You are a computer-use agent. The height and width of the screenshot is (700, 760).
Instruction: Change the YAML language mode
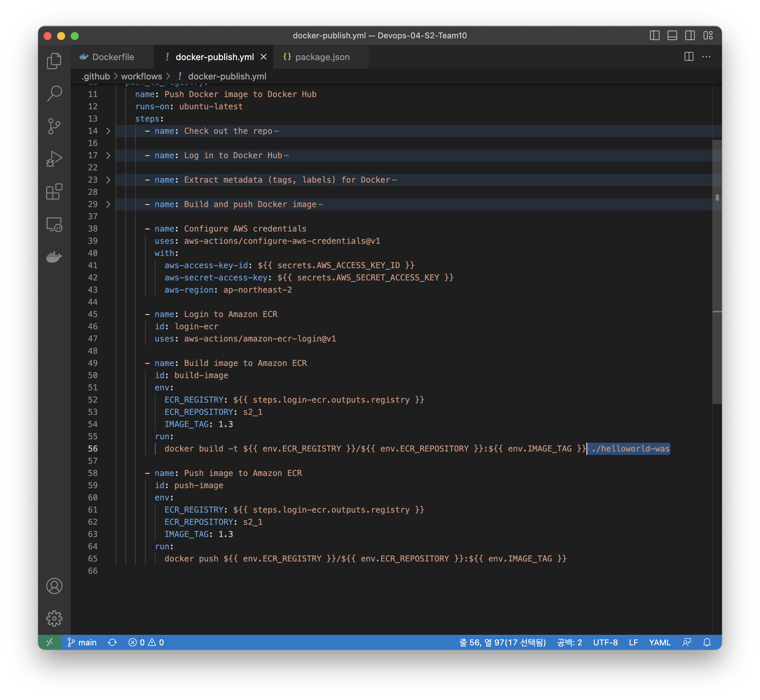click(659, 642)
